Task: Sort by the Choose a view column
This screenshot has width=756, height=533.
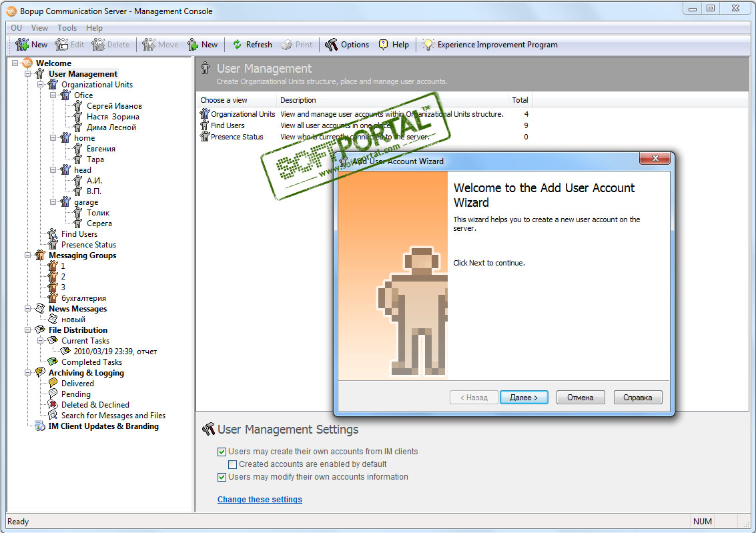Action: point(236,100)
